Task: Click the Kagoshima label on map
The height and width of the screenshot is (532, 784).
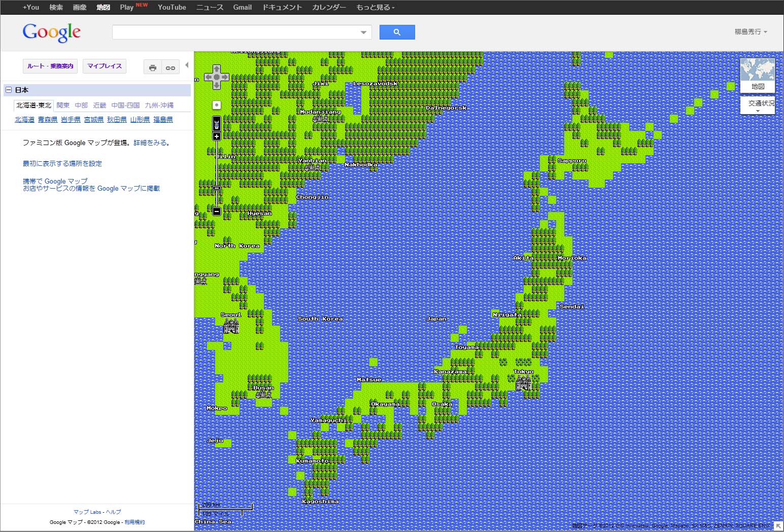Action: pyautogui.click(x=320, y=502)
